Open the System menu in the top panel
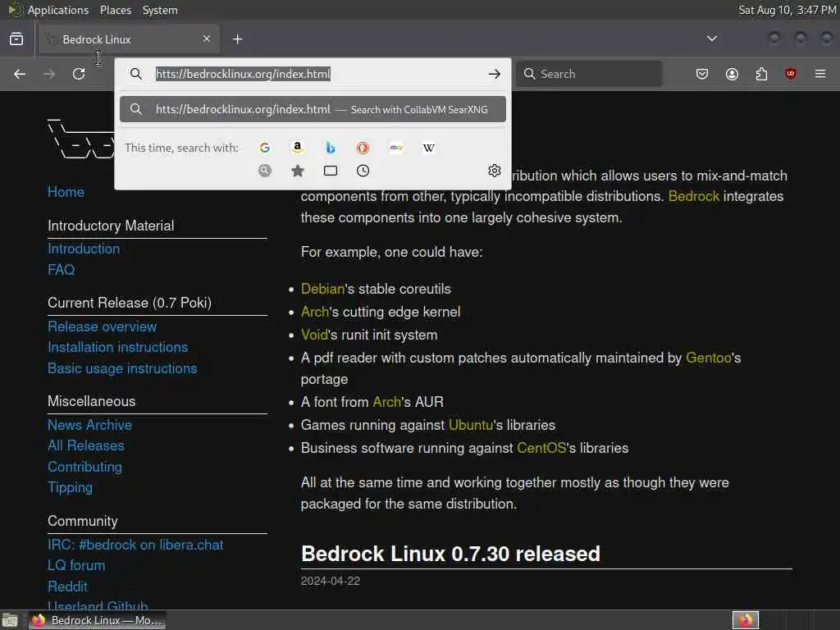The height and width of the screenshot is (630, 840). pos(160,10)
